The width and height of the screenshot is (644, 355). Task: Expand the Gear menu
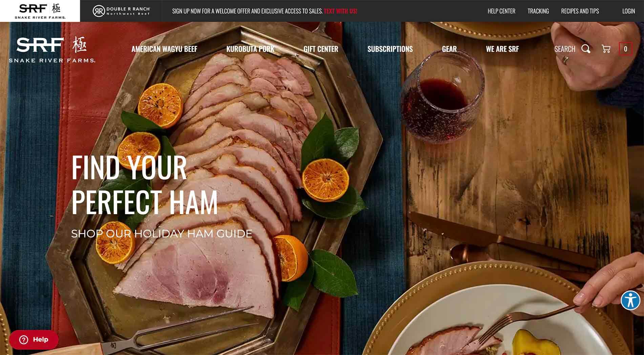coord(449,49)
